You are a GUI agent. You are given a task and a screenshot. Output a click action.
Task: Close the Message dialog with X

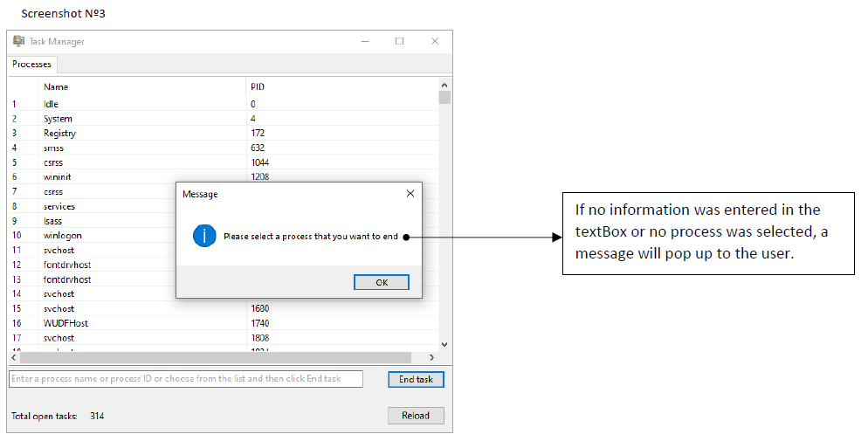click(x=410, y=193)
